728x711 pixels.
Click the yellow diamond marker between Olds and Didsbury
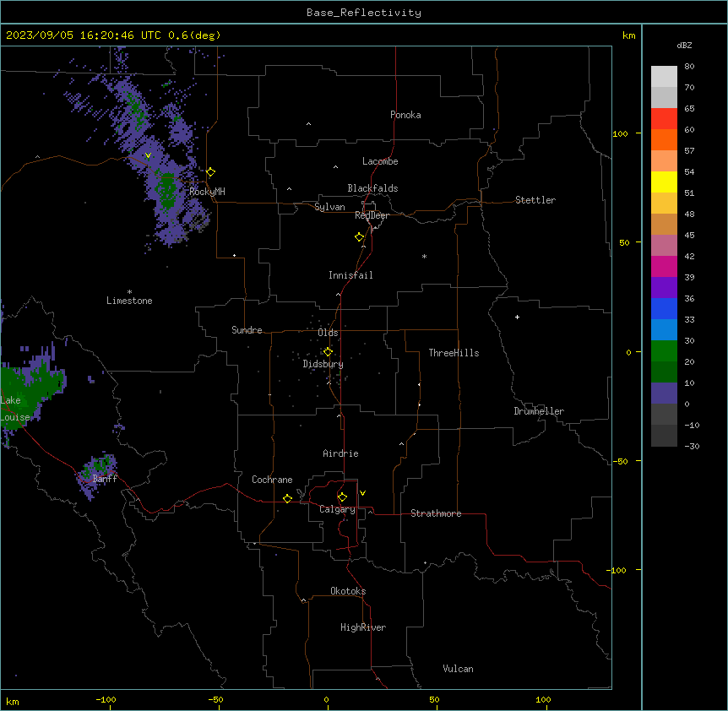(328, 352)
